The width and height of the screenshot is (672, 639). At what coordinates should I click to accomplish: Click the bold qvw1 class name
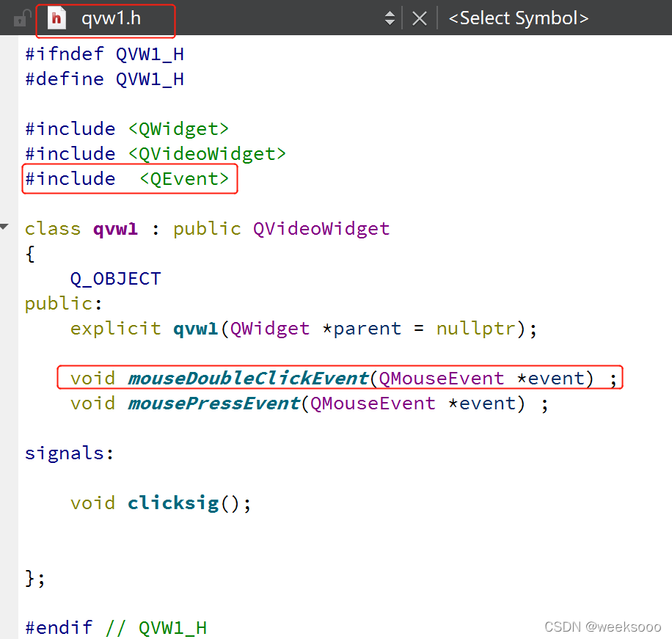coord(116,230)
